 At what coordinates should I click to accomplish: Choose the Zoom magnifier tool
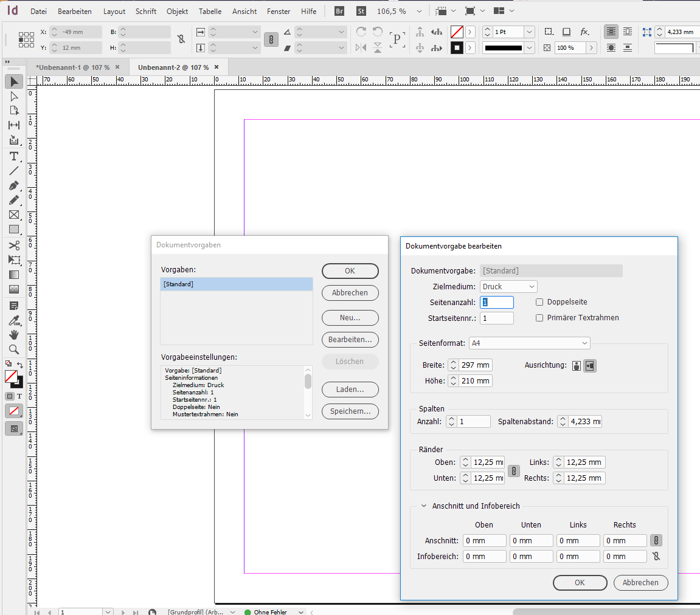click(13, 349)
